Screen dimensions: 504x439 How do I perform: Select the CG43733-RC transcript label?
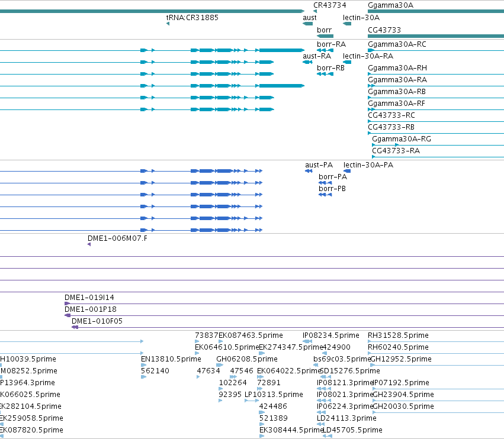(391, 115)
